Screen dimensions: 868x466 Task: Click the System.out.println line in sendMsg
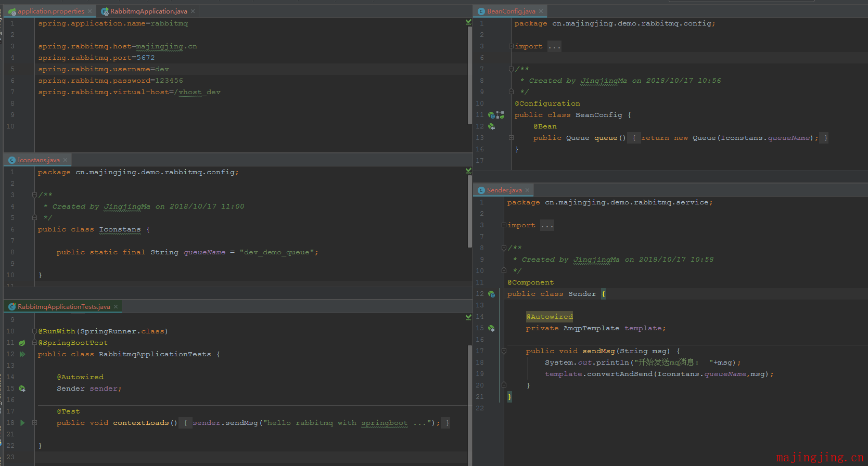tap(643, 363)
